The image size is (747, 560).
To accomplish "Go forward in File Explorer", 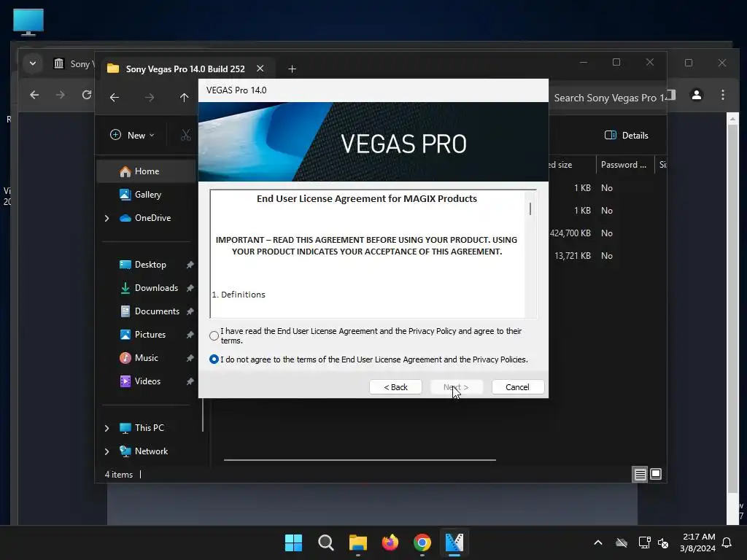I will pos(150,98).
